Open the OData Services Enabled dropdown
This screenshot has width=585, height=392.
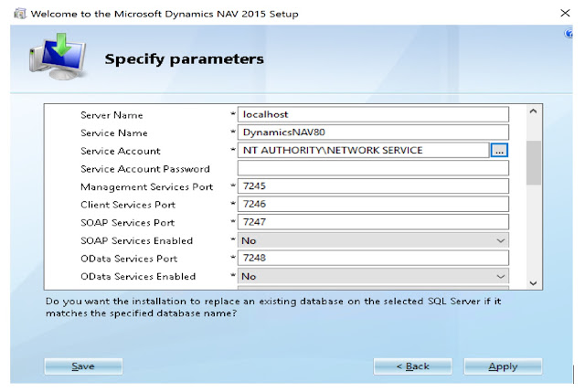click(x=373, y=276)
